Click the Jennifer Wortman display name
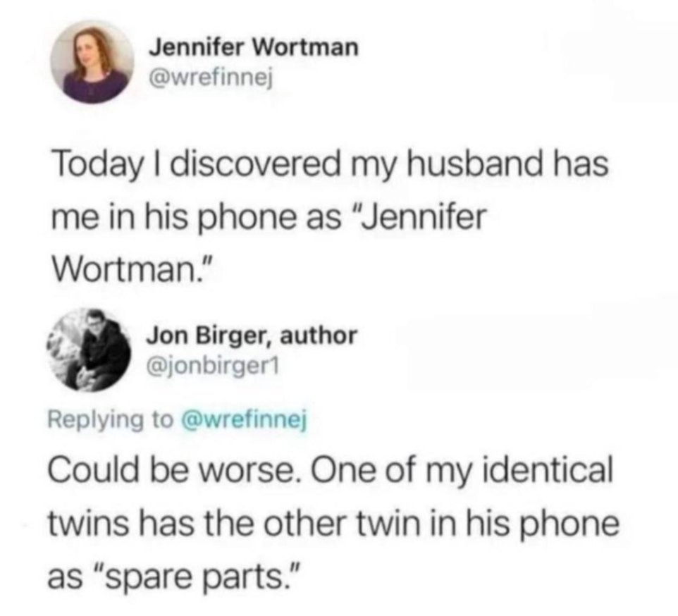The width and height of the screenshot is (678, 616). click(254, 47)
